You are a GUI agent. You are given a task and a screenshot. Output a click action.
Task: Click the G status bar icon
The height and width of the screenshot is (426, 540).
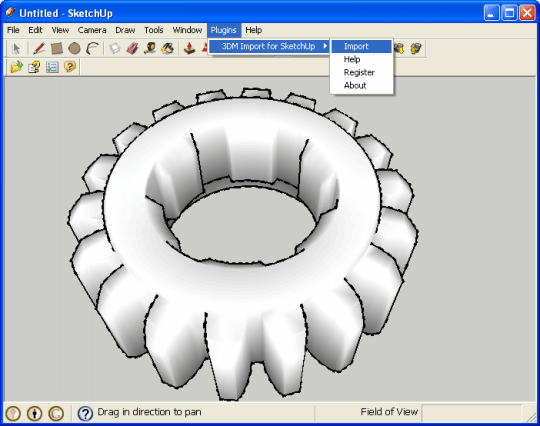tap(56, 413)
